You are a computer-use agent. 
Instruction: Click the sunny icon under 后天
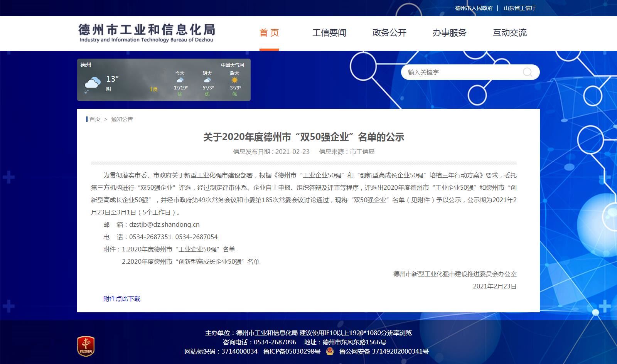[234, 80]
